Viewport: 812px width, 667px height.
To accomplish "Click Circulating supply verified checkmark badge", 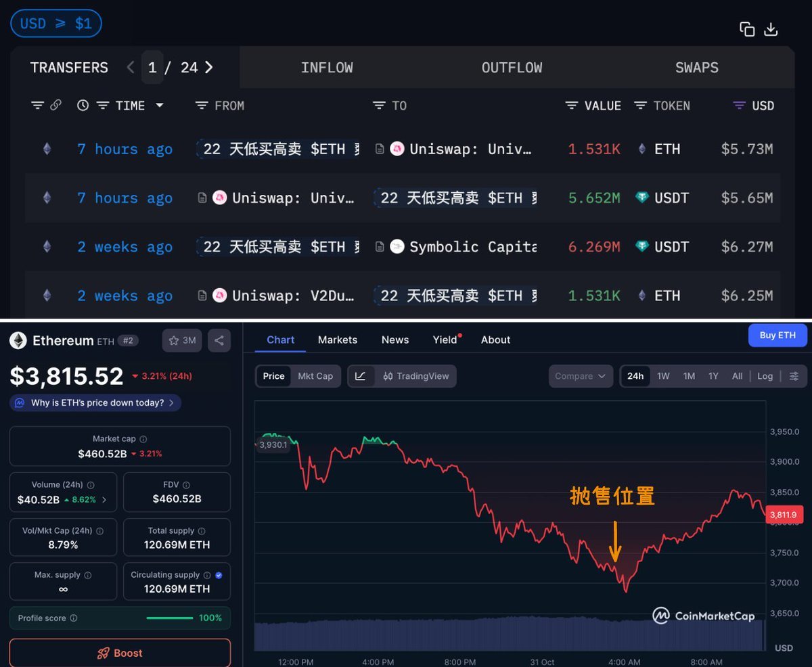I will coord(219,575).
